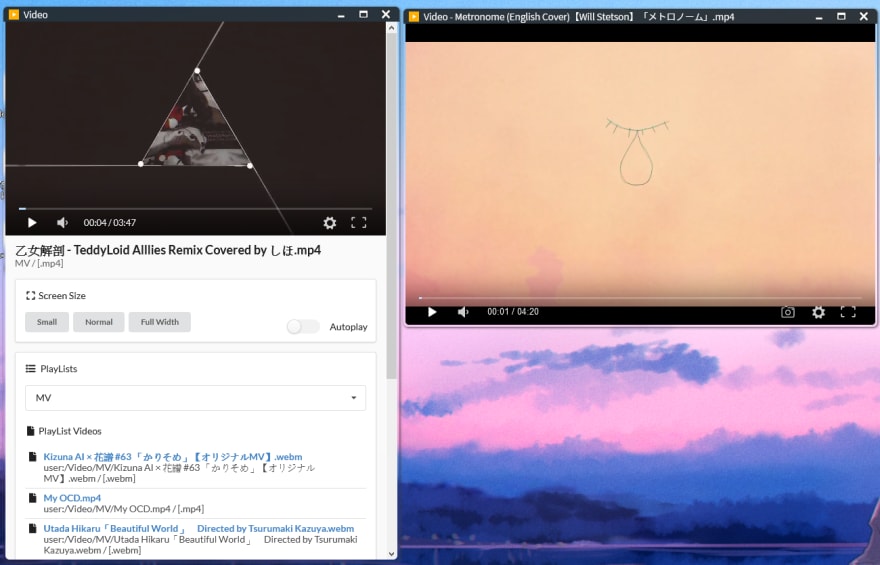Click the video title 乙女解剖 TeddyLoid Remix text
This screenshot has height=565, width=880.
click(x=168, y=250)
